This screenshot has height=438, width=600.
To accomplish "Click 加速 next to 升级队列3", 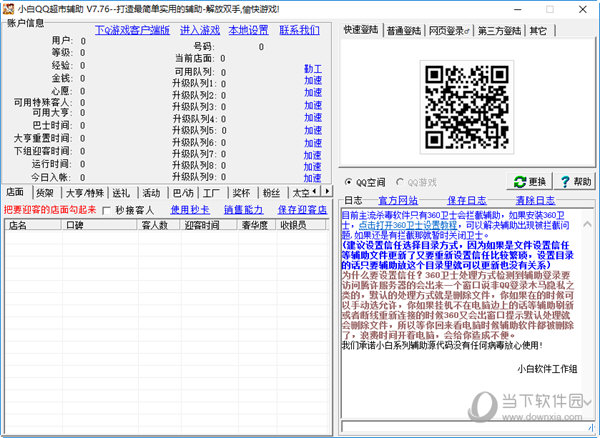I will point(313,105).
